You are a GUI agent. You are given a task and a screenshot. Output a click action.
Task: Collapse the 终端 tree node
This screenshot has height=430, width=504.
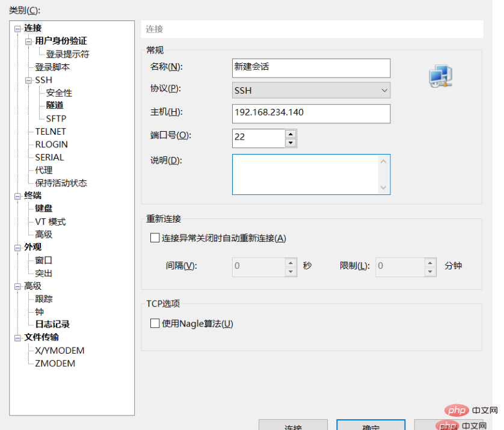pos(17,196)
